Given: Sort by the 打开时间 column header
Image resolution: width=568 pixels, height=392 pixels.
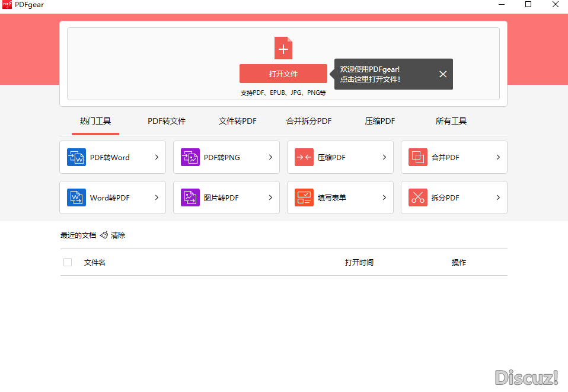Looking at the screenshot, I should 359,262.
